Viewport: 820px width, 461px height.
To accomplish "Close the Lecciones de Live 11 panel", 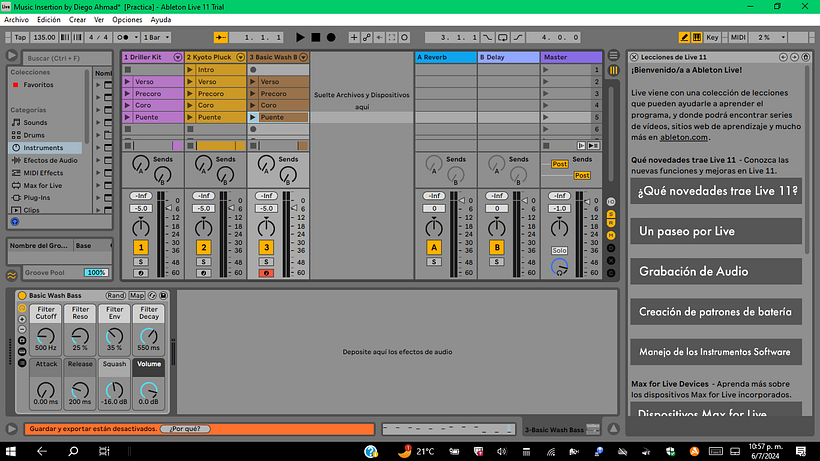I will pyautogui.click(x=634, y=57).
